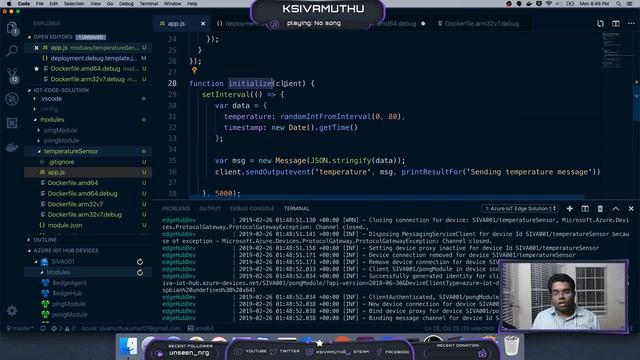Viewport: 640px width, 360px height.
Task: Open Source Control view with badge 12
Action: pyautogui.click(x=12, y=75)
